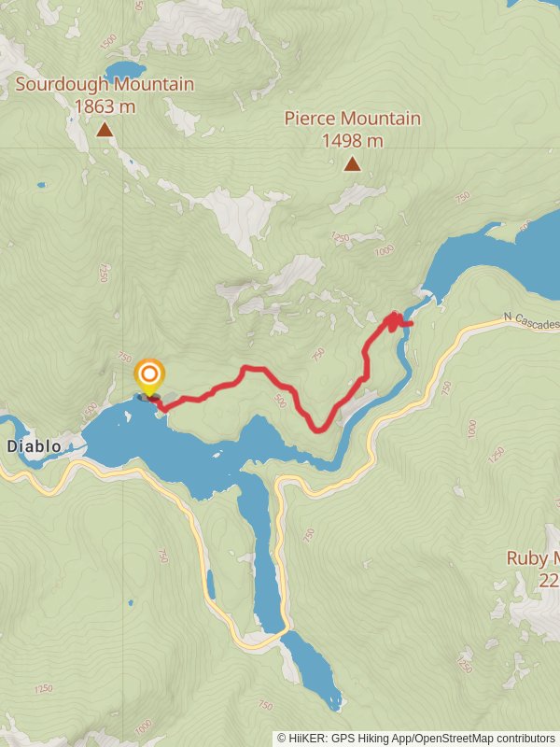Click the large lake in the upper right

pos(496,258)
